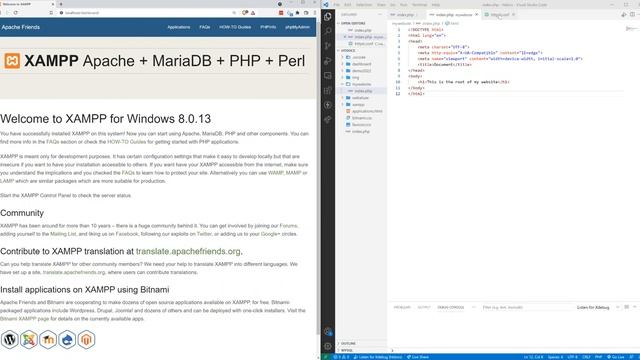Open Remote Explorer icon in activity bar
The width and height of the screenshot is (640, 360).
328,76
